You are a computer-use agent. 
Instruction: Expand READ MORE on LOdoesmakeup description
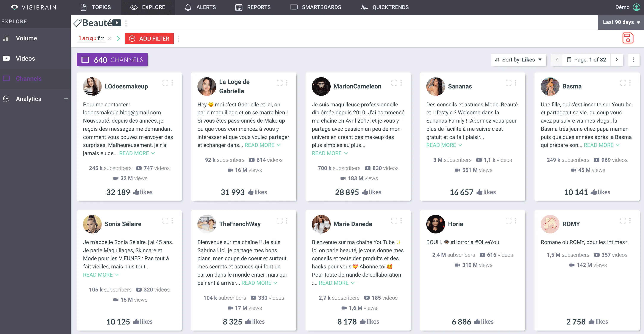[137, 153]
